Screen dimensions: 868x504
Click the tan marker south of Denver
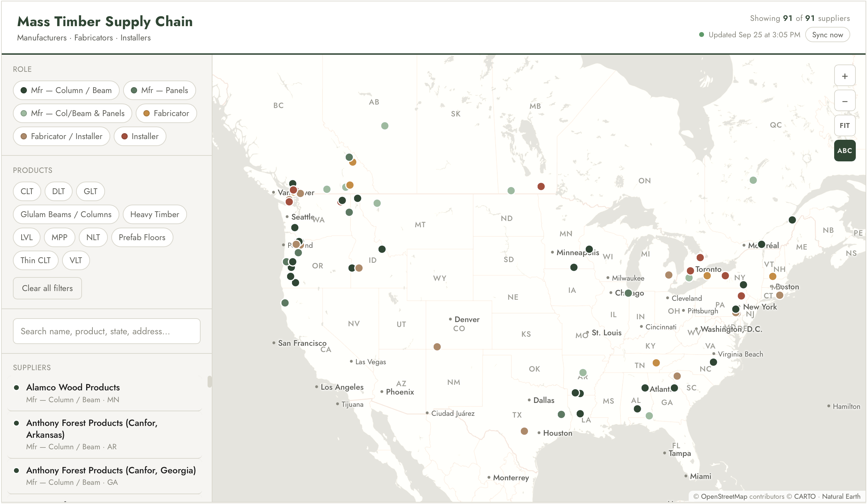point(437,347)
